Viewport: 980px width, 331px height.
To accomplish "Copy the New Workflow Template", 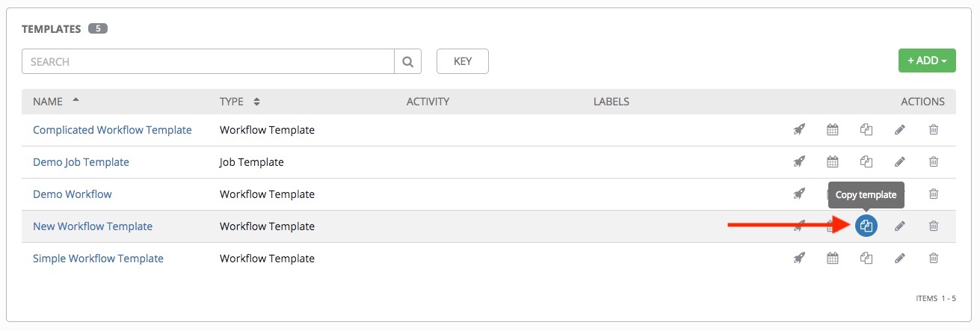I will (866, 226).
